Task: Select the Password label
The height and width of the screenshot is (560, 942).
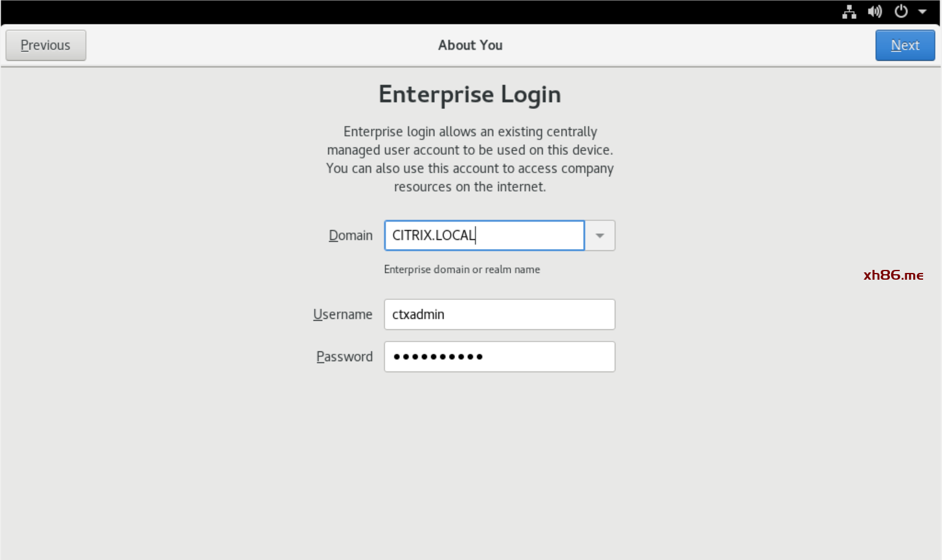Action: pos(344,357)
